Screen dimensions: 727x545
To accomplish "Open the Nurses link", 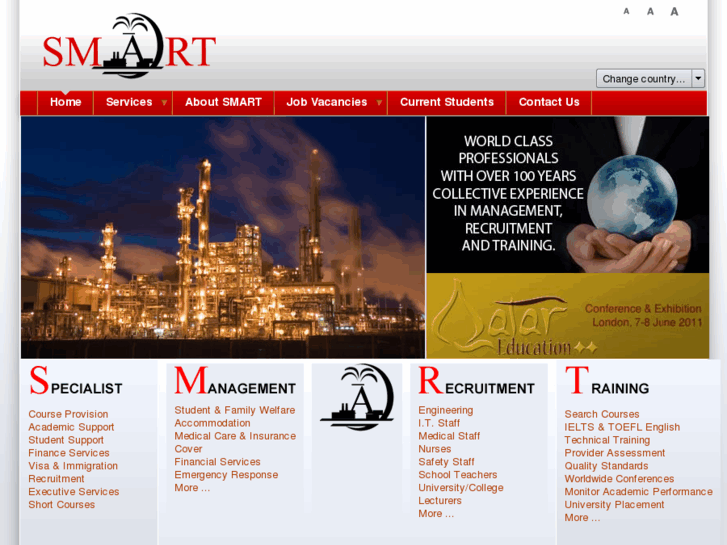I will (x=434, y=449).
